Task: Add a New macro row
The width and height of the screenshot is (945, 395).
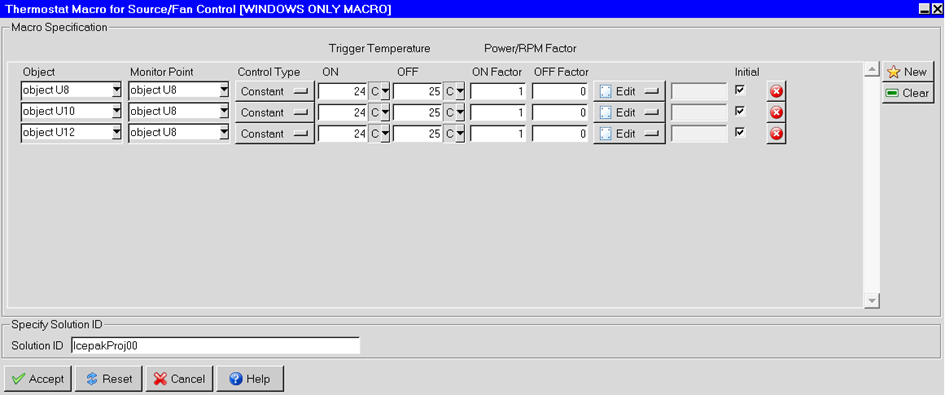Action: [908, 72]
